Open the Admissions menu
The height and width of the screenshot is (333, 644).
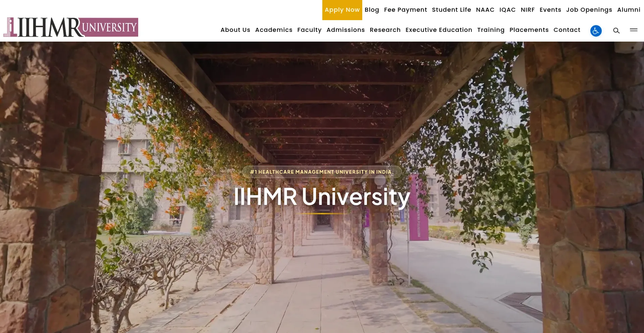[x=345, y=30]
